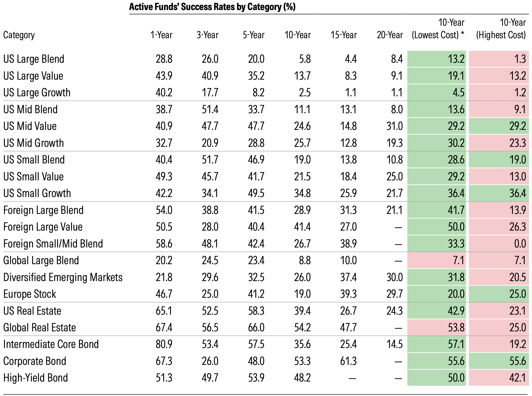Select the Intermediate Core Bond row label
The image size is (532, 396).
click(51, 344)
